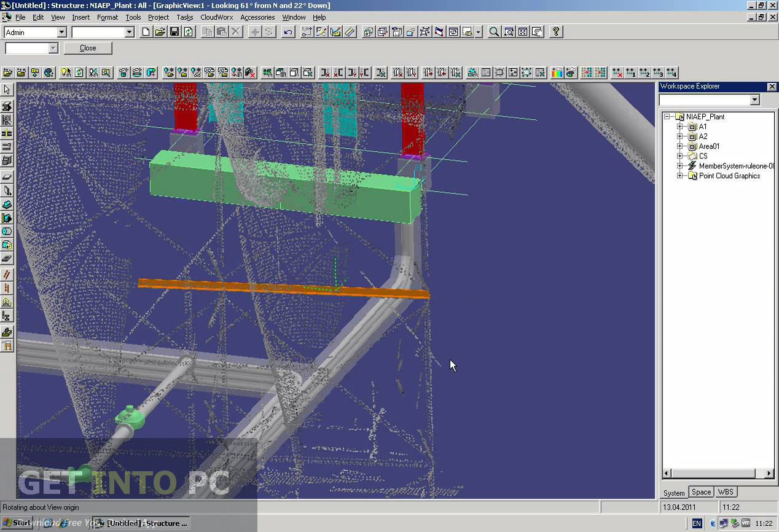Click the CloudWorx open point cloud folder icon
Viewport: 779px width, 532px height.
pyautogui.click(x=7, y=72)
